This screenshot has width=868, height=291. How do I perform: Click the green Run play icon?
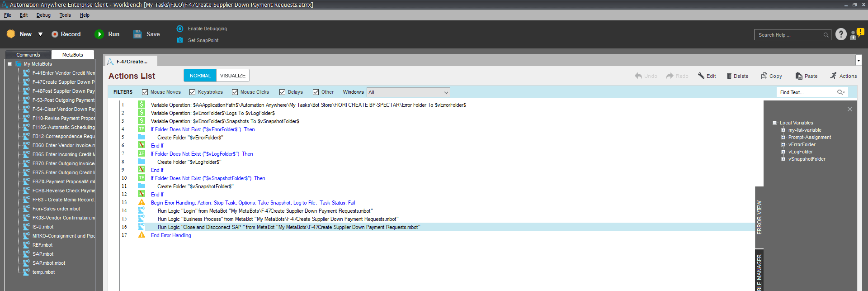[x=99, y=34]
